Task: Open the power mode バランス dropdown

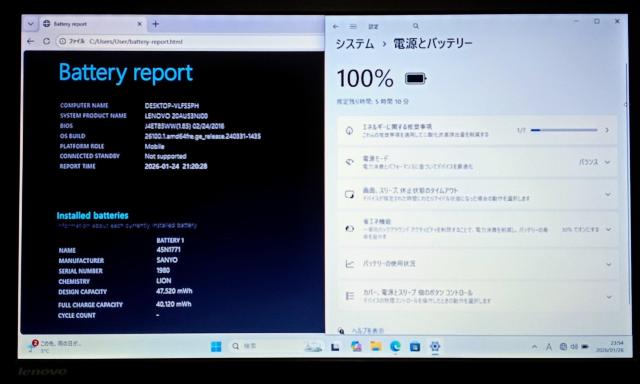Action: pyautogui.click(x=595, y=162)
